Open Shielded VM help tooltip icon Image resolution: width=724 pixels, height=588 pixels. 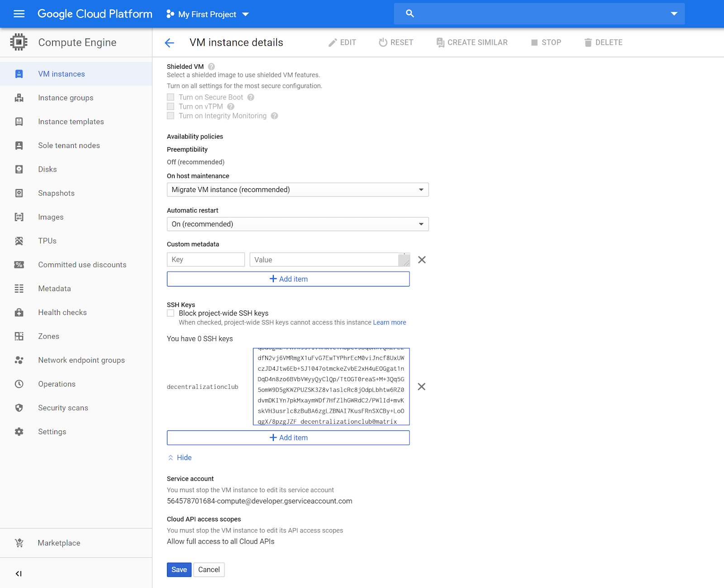(x=211, y=67)
